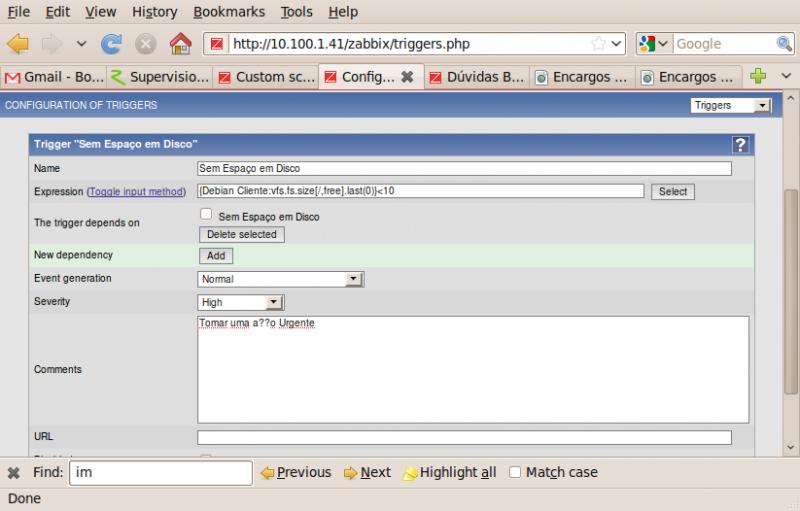Click the scrollbar up arrow

(791, 97)
